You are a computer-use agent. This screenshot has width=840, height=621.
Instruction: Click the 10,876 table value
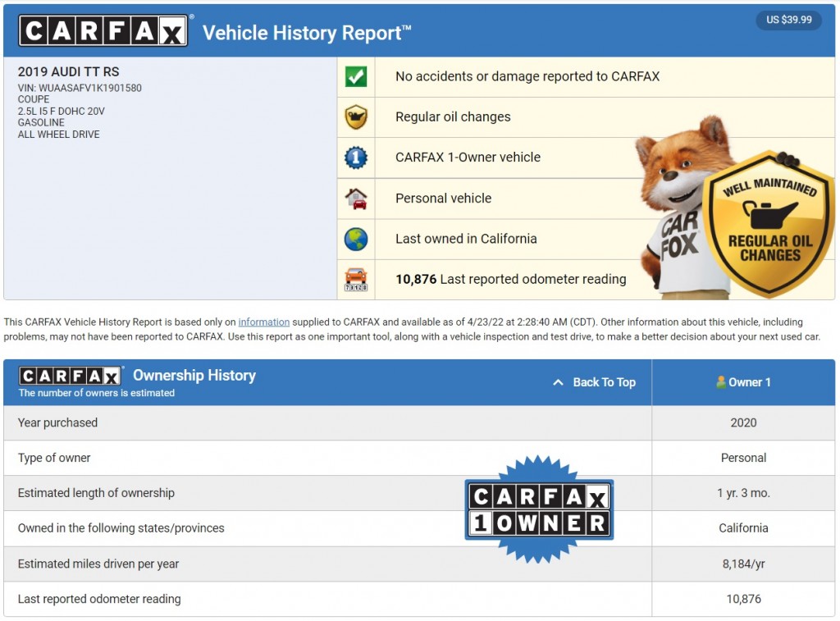[743, 599]
